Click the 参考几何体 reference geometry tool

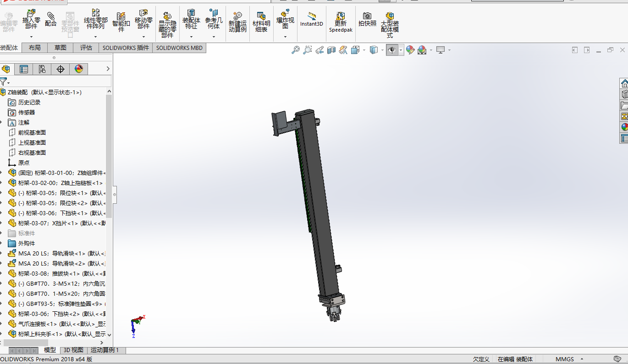214,19
